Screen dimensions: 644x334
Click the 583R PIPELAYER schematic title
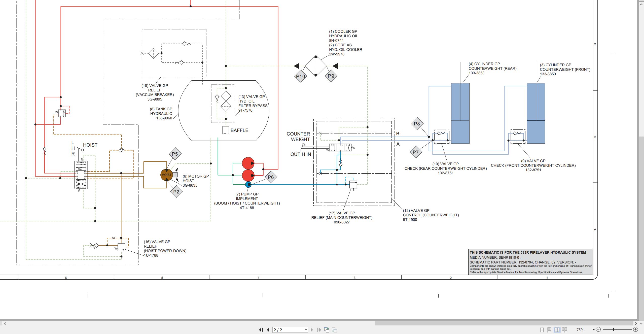(x=528, y=252)
